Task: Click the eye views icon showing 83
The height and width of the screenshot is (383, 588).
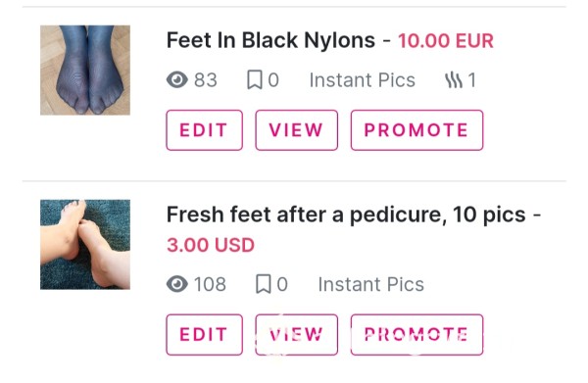Action: coord(177,79)
